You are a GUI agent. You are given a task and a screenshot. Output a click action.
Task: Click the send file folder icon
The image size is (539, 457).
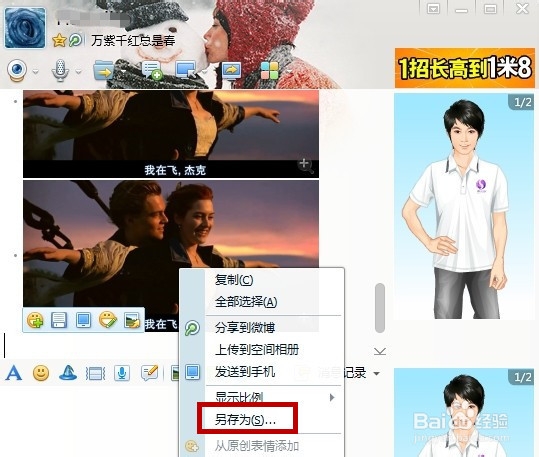coord(104,70)
